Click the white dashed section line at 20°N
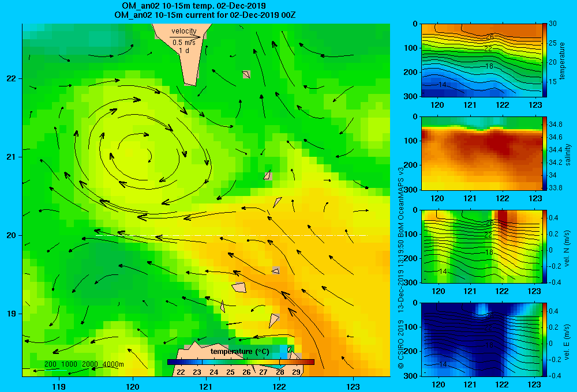 [x=231, y=235]
